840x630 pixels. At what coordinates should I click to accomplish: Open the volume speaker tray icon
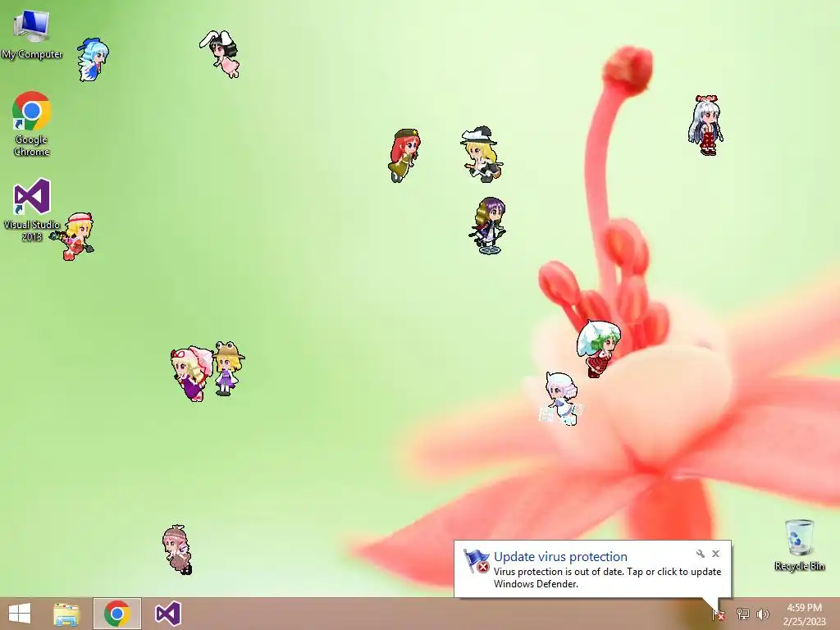point(763,614)
